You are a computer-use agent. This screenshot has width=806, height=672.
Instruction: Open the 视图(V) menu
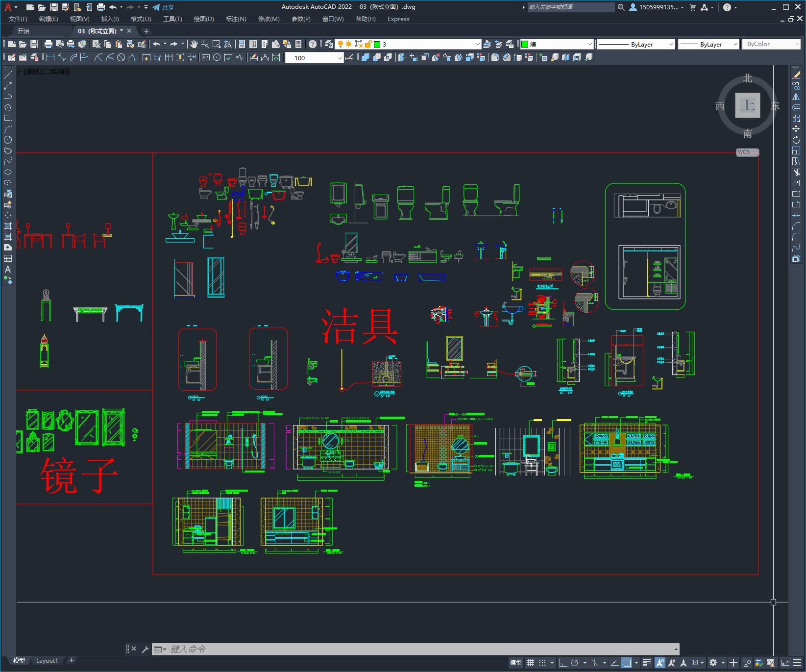[x=79, y=19]
